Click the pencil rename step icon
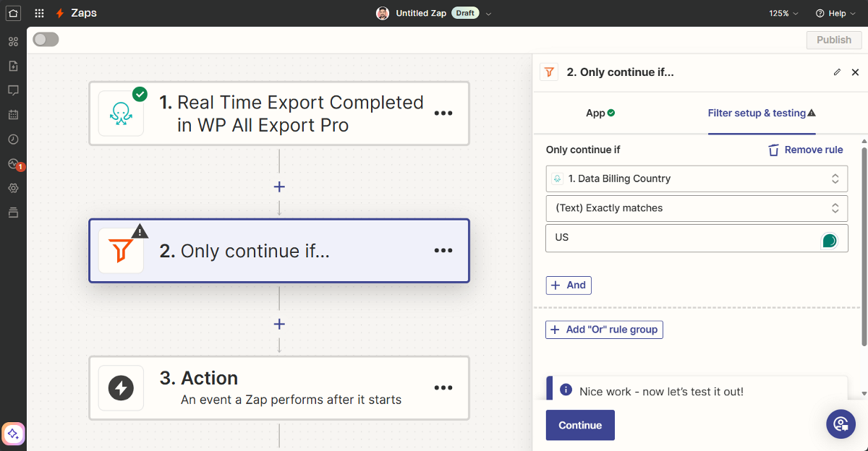Viewport: 868px width, 451px height. tap(837, 72)
